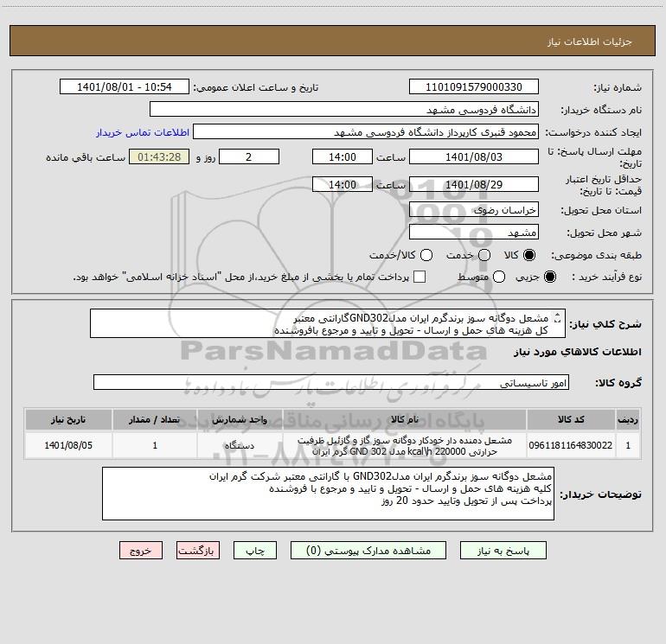
Task: Click the تعداد / مقدار column header
Action: 155,419
